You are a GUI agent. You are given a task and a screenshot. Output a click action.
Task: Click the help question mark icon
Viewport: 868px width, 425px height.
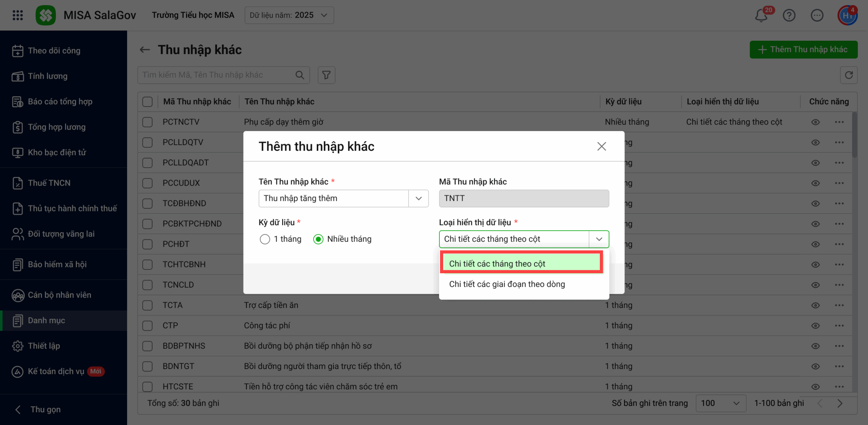(789, 16)
